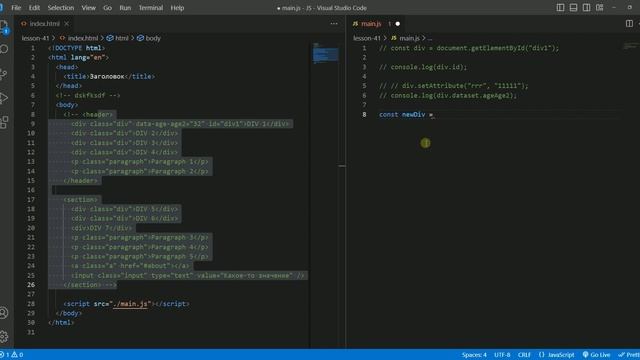Screen dimensions: 640x360
Task: Change indentation via Spaces: 4
Action: pos(474,355)
